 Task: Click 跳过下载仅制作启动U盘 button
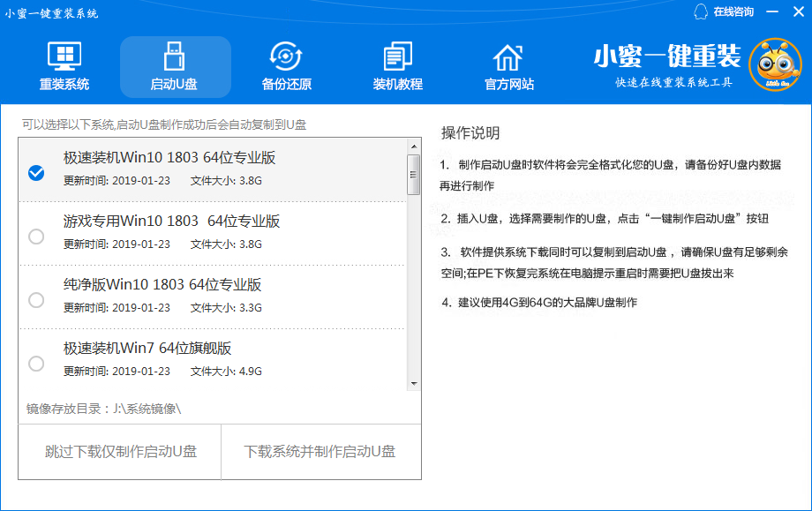click(120, 452)
